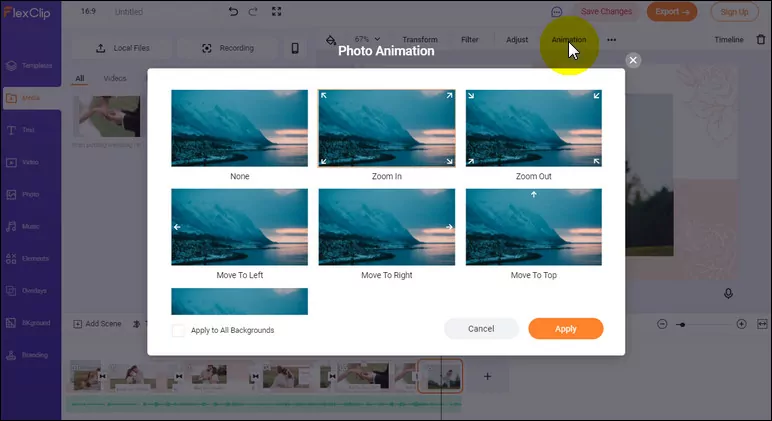772x421 pixels.
Task: Click the Recording button
Action: pyautogui.click(x=227, y=48)
